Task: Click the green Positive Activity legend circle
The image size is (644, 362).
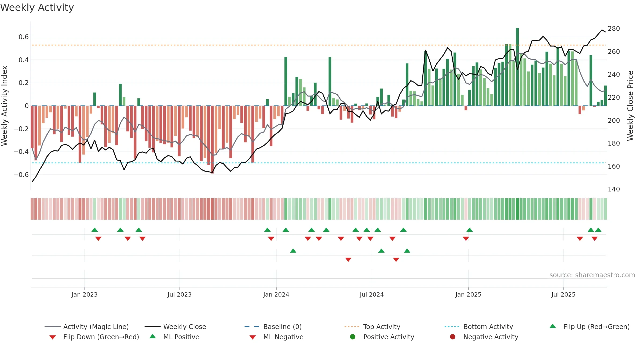Action: (353, 337)
